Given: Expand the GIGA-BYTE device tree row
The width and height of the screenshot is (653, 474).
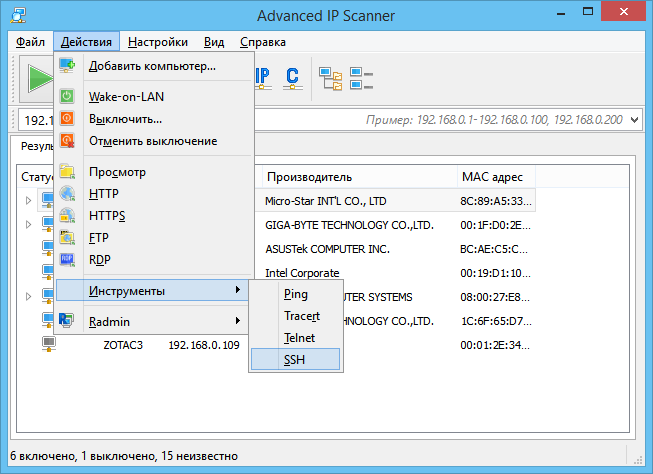Looking at the screenshot, I should (x=28, y=225).
